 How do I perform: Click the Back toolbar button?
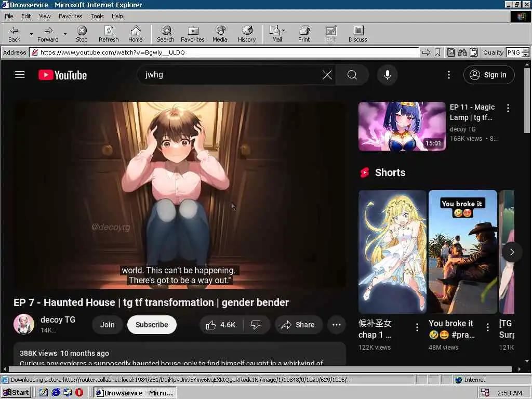[x=14, y=34]
